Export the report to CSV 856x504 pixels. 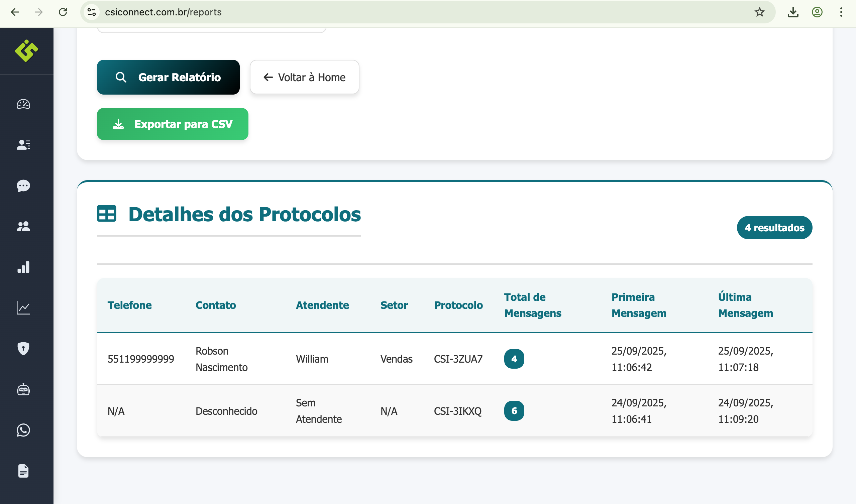[173, 124]
